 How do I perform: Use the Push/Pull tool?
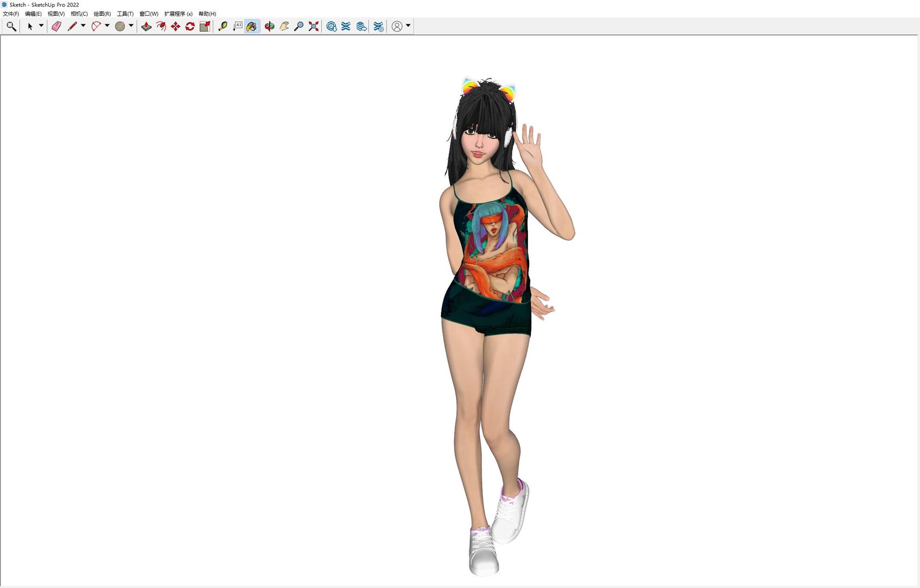146,26
